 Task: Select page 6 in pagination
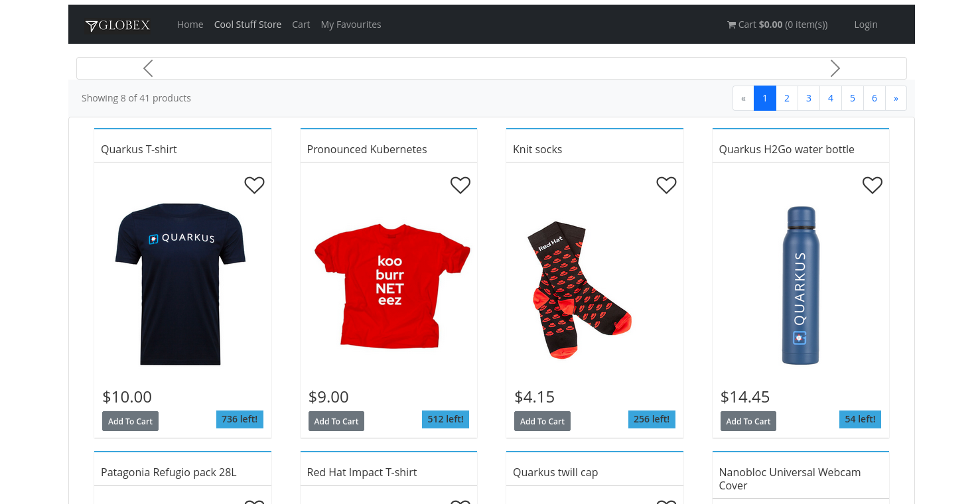coord(875,98)
